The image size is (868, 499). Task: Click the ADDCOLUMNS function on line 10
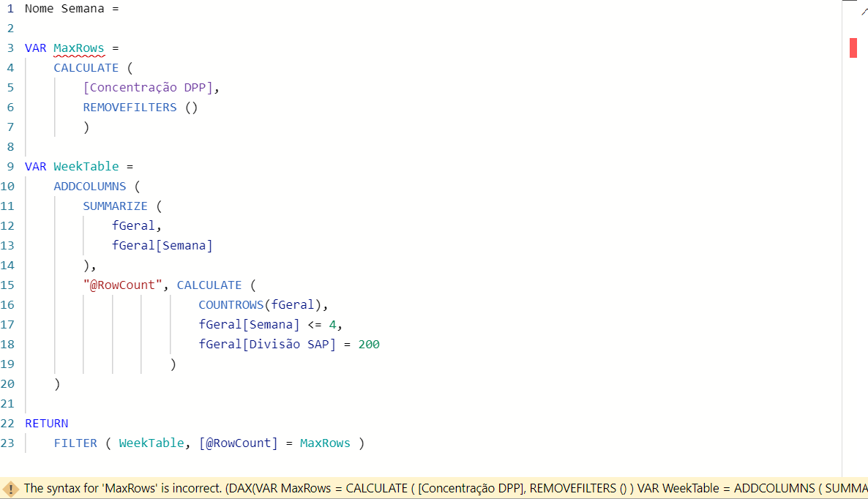(x=90, y=187)
